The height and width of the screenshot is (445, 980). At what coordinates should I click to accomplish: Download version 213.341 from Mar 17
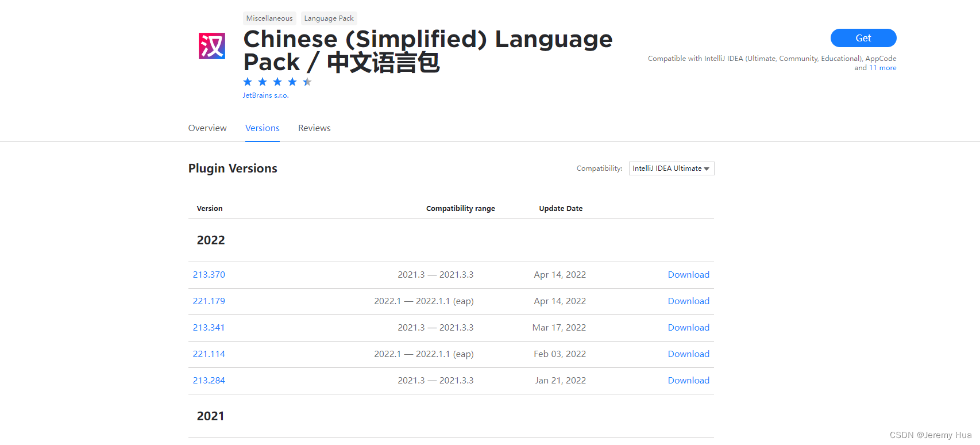point(689,328)
